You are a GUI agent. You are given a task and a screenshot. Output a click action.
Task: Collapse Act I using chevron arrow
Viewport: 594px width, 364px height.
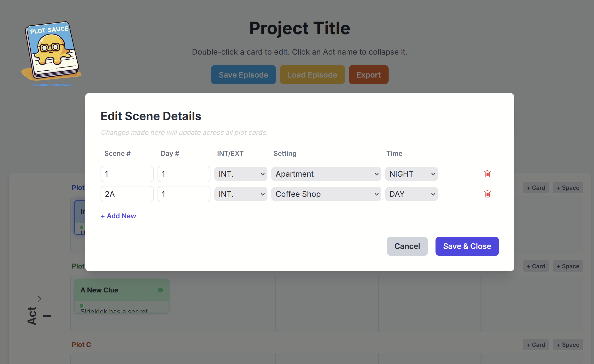(x=39, y=299)
